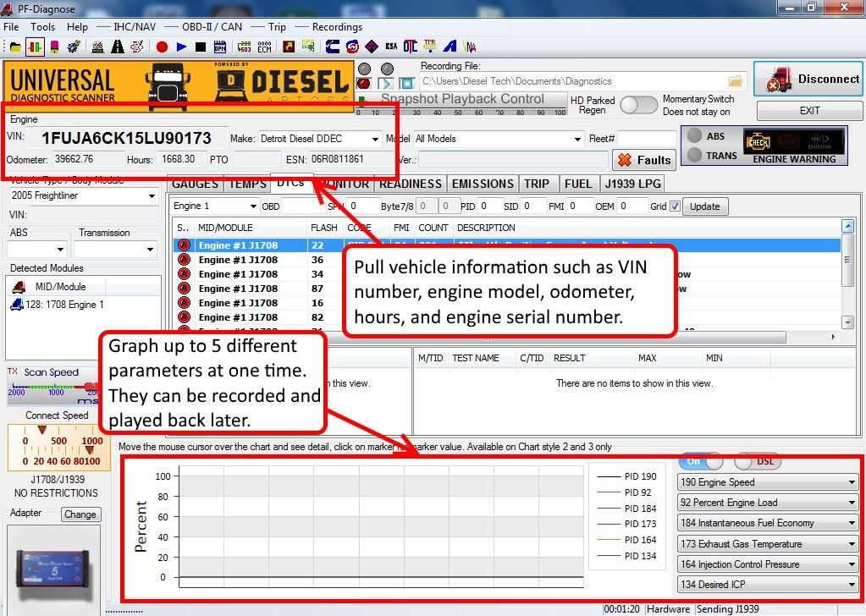This screenshot has width=866, height=616.
Task: Click the DPN toolbar icon
Action: click(x=220, y=47)
